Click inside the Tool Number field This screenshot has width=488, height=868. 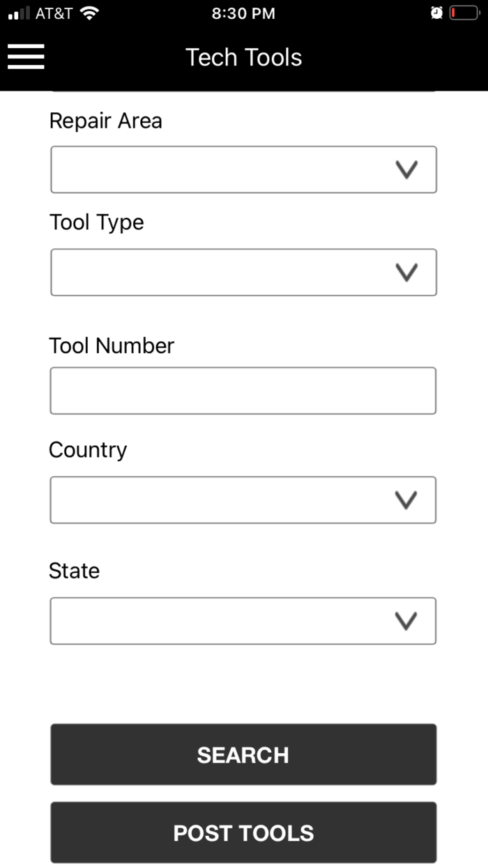tap(243, 390)
